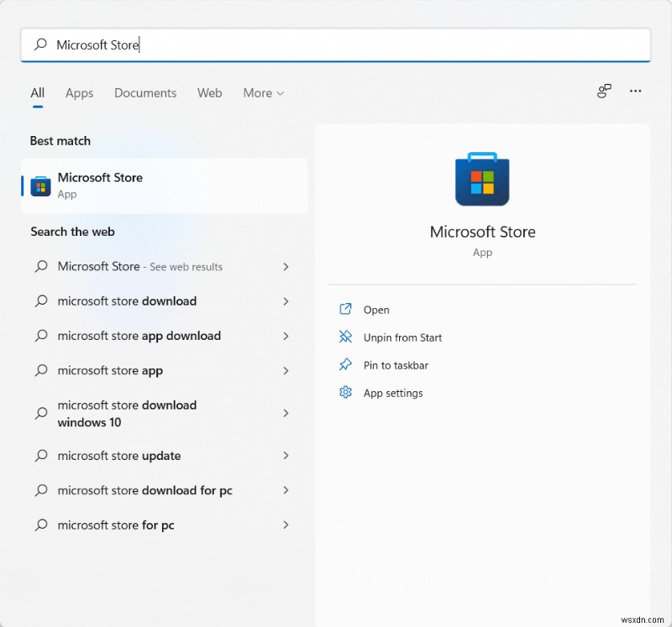Viewport: 672px width, 627px height.
Task: Open the ellipsis options menu
Action: click(635, 91)
